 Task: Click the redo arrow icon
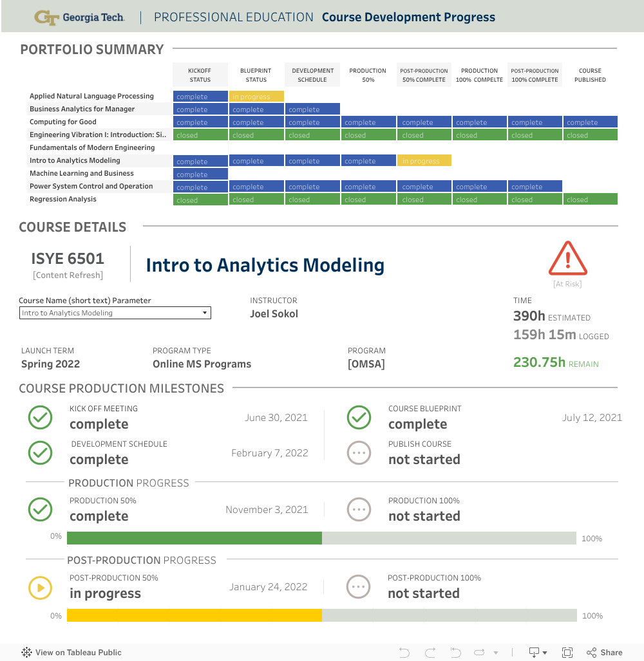430,653
